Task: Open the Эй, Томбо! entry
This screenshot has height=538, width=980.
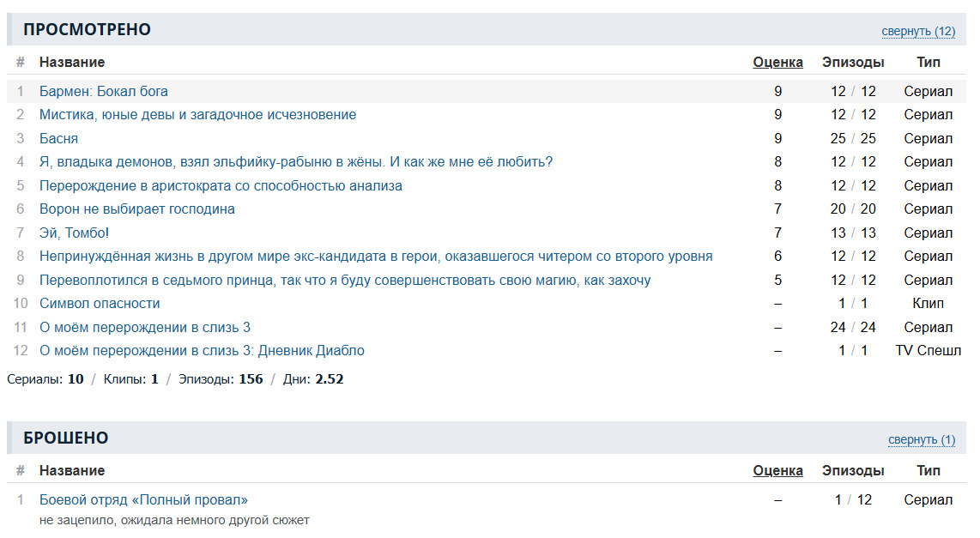Action: click(x=74, y=233)
